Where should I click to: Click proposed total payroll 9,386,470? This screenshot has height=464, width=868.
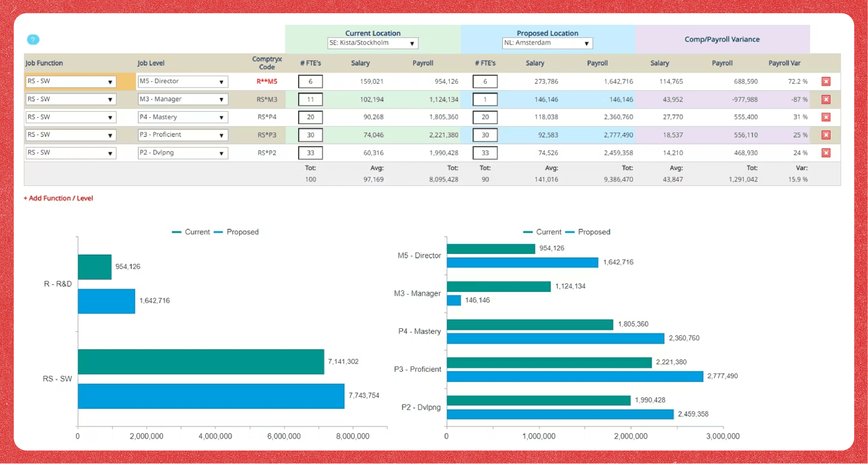[618, 179]
